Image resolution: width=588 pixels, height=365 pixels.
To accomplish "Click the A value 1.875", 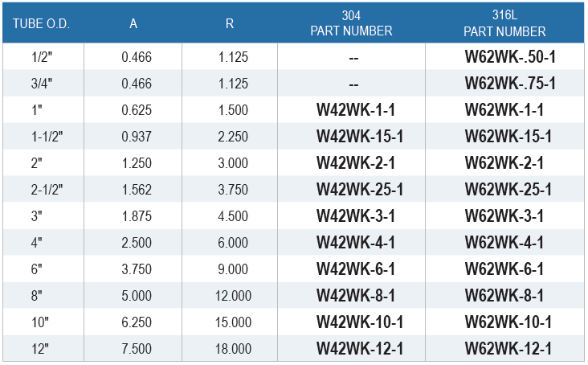I will 137,216.
